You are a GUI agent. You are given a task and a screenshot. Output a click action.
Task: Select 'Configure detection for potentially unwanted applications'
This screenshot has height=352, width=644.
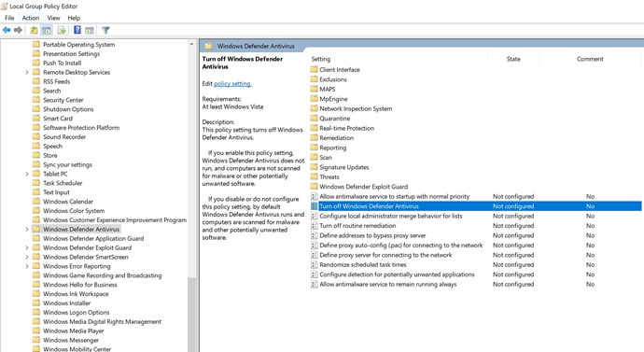(397, 275)
